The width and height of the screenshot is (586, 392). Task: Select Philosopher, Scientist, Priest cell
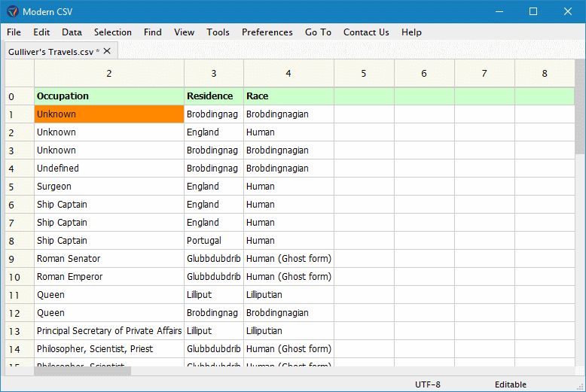pos(109,348)
